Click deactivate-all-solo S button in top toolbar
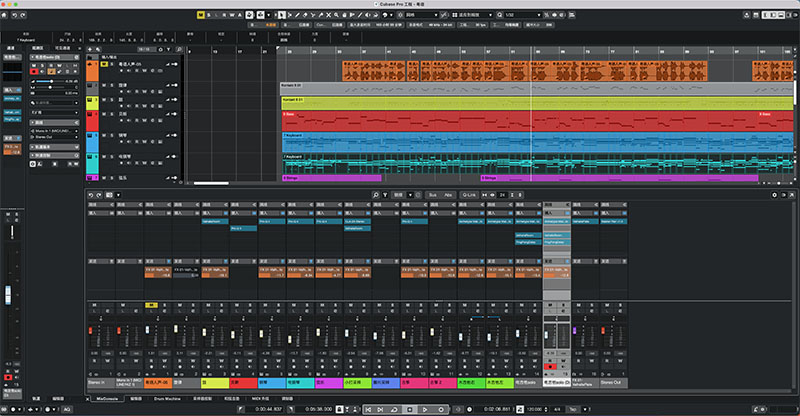This screenshot has height=416, width=800. click(x=209, y=15)
